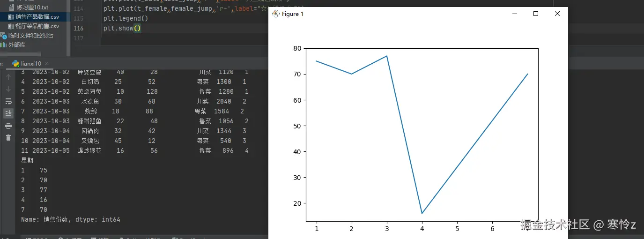Screen dimensions: 644x239
Task: Click the matplotlib icon in Figure 1 title bar
Action: pos(276,14)
